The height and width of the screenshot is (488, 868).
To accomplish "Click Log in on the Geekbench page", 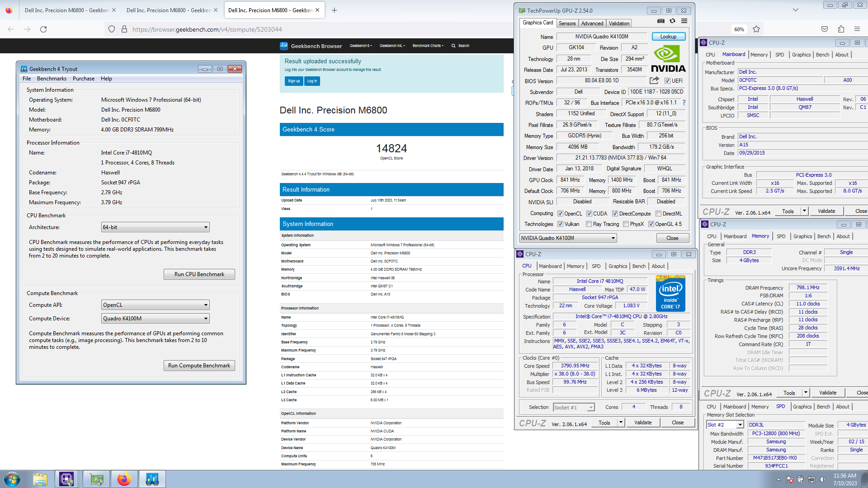I will click(312, 81).
